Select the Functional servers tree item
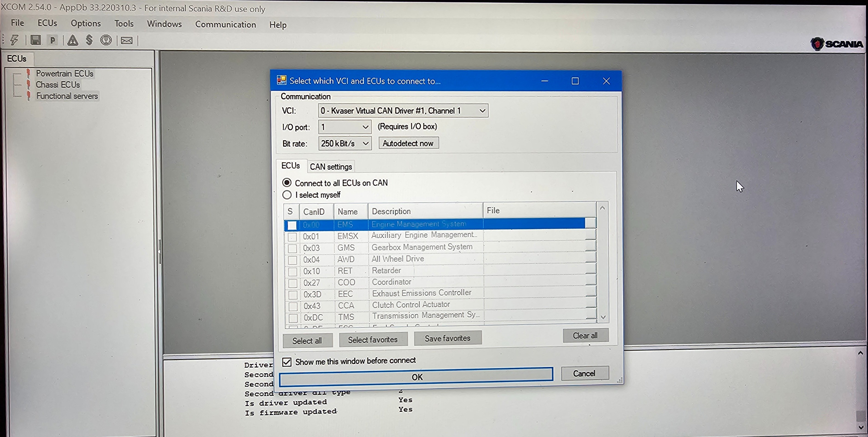The height and width of the screenshot is (437, 868). coord(67,96)
